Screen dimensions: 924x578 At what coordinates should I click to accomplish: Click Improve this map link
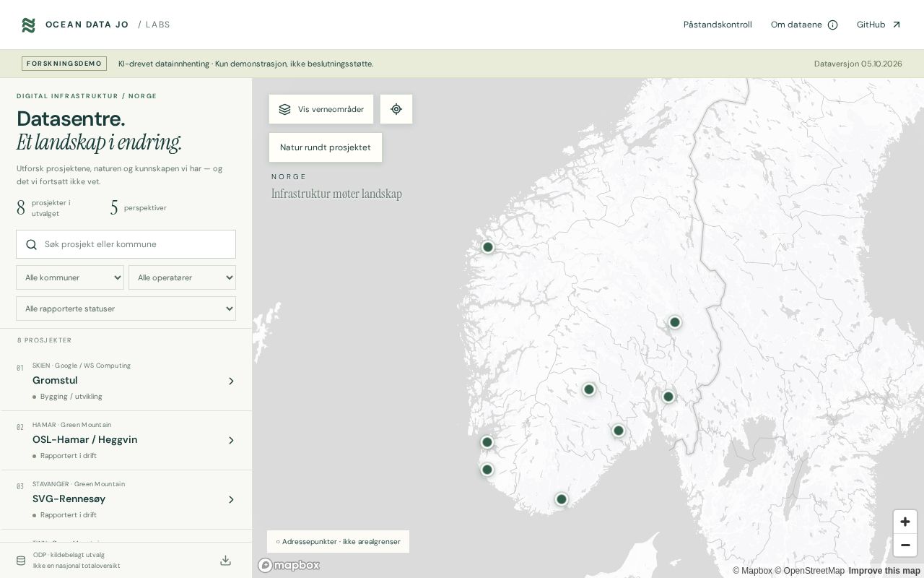coord(884,571)
